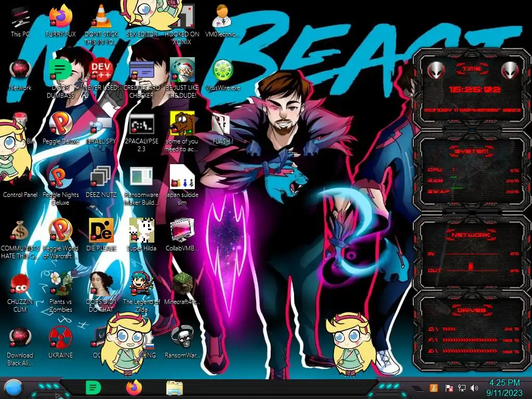Open the Action Center flag tray icon
Screen dimensions: 532x399
point(449,388)
